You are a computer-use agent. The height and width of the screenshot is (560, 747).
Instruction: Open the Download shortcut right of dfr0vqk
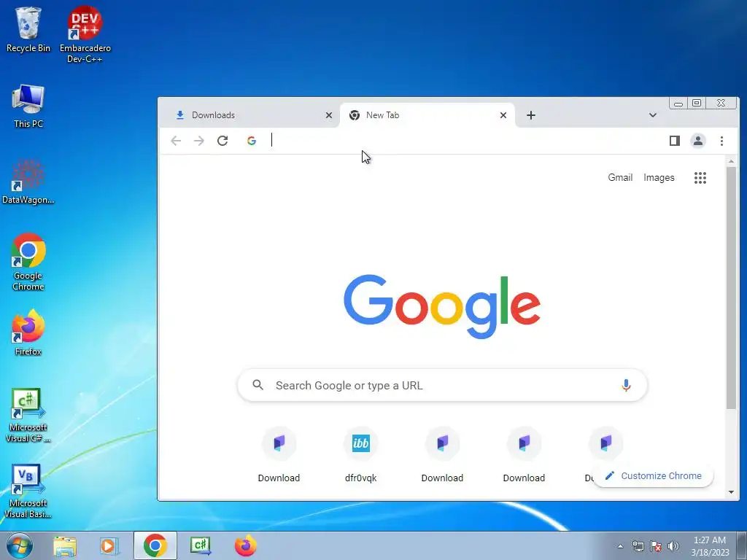[x=442, y=454]
